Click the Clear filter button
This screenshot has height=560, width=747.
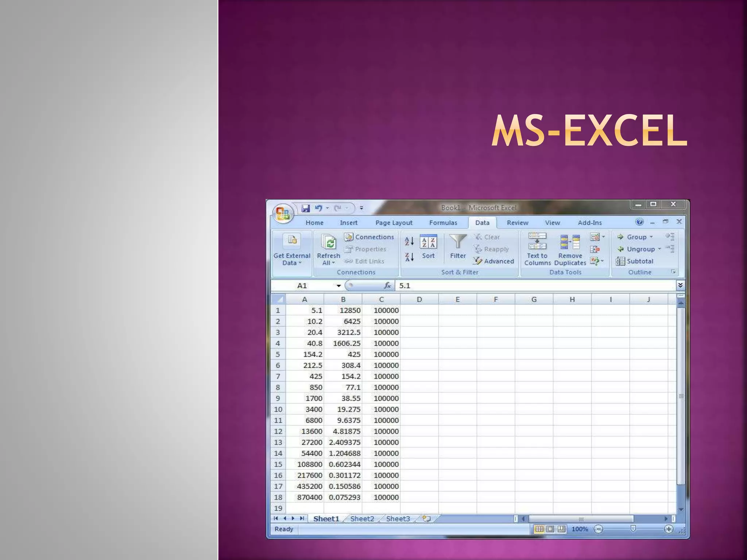point(487,237)
